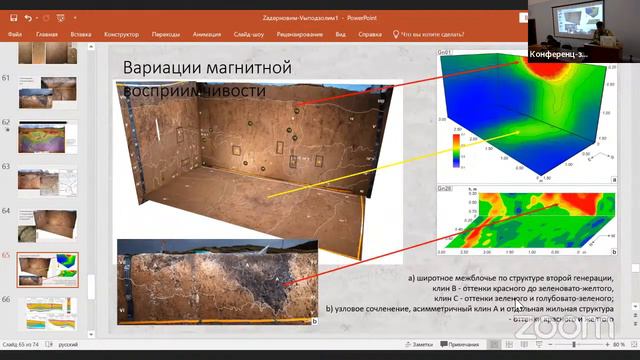Switch to Reading view icon

(524, 345)
